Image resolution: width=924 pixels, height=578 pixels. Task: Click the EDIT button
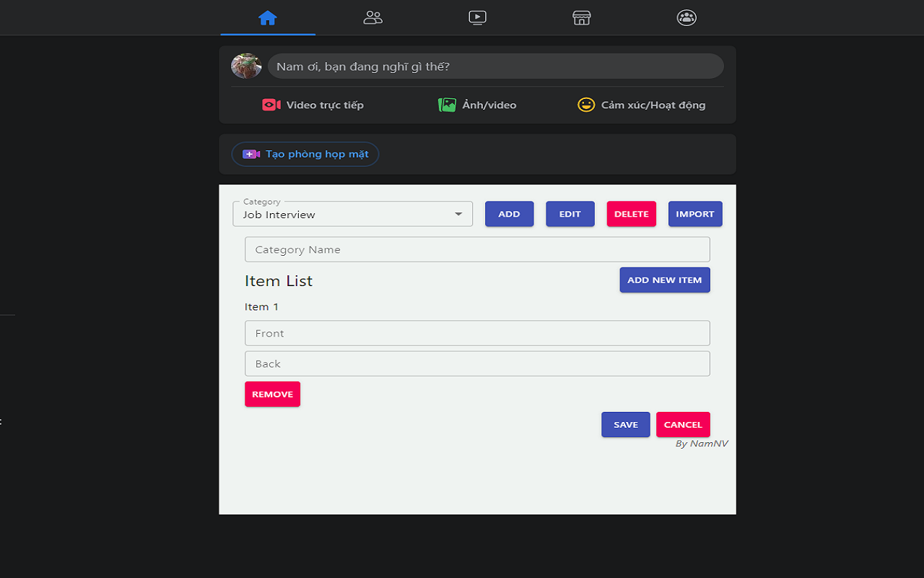coord(570,214)
